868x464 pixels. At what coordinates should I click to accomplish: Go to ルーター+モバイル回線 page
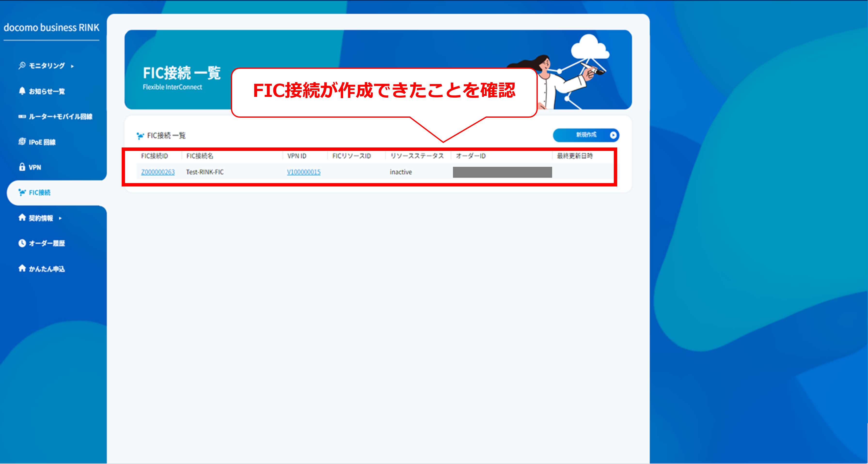(60, 116)
